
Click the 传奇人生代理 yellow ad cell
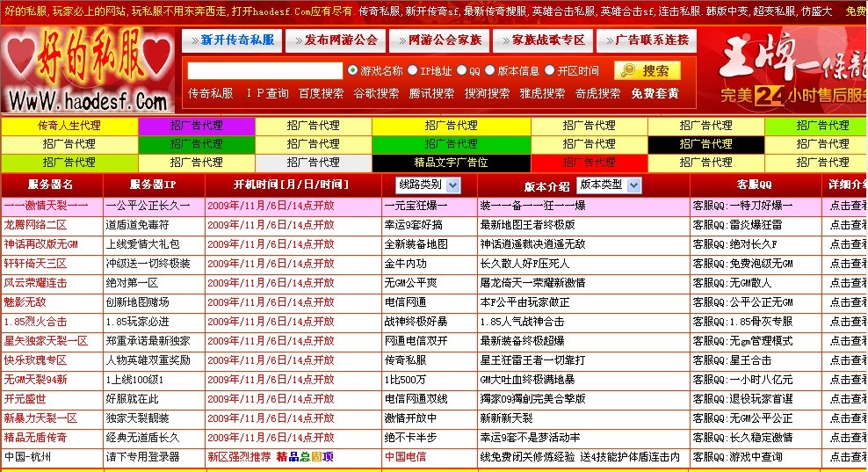(x=69, y=126)
